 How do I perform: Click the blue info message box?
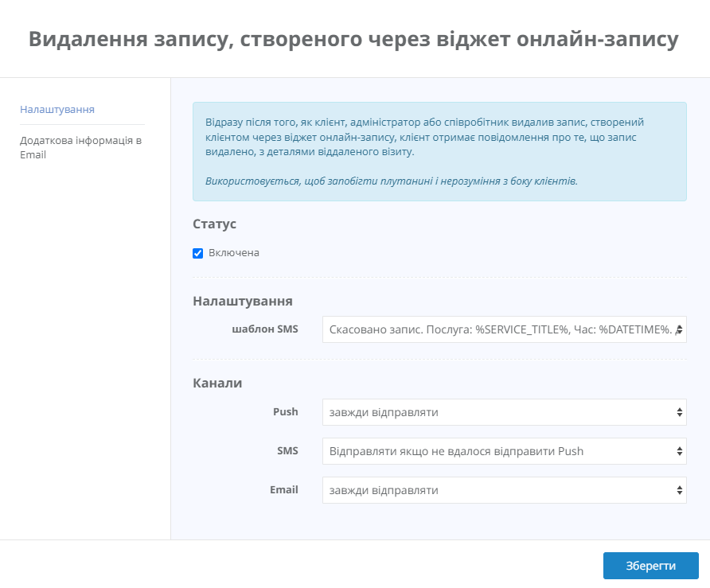coord(439,151)
